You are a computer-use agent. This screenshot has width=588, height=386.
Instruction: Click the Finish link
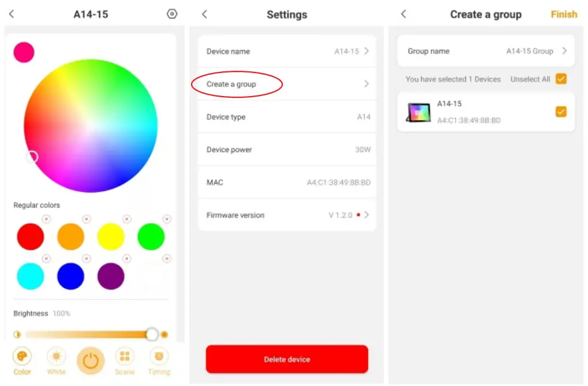coord(564,14)
